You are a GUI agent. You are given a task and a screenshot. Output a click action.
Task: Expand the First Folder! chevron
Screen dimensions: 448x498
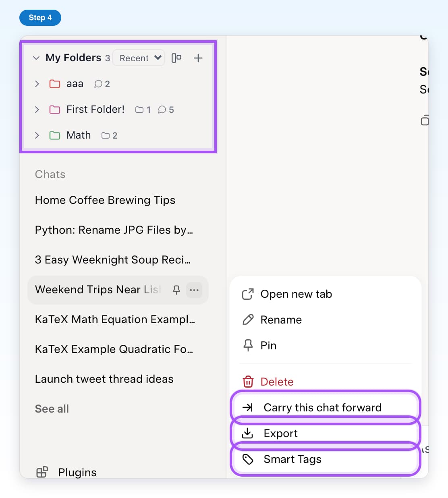(x=37, y=110)
